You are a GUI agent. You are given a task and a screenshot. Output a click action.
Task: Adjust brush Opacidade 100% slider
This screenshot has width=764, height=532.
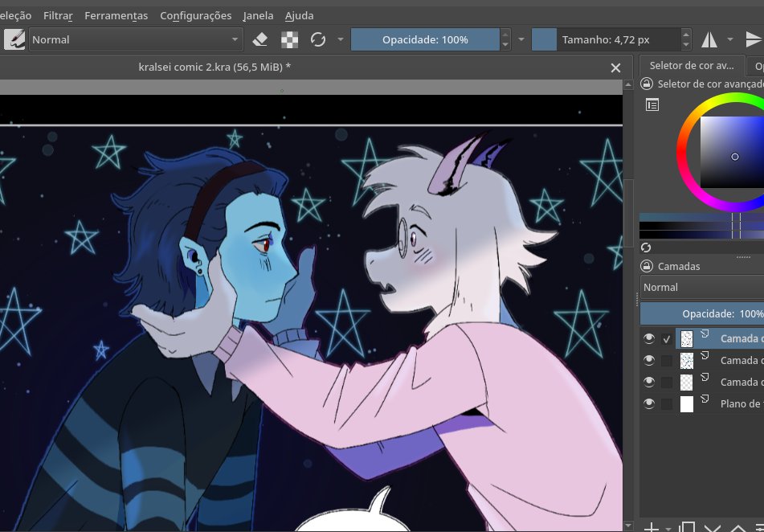tap(425, 39)
